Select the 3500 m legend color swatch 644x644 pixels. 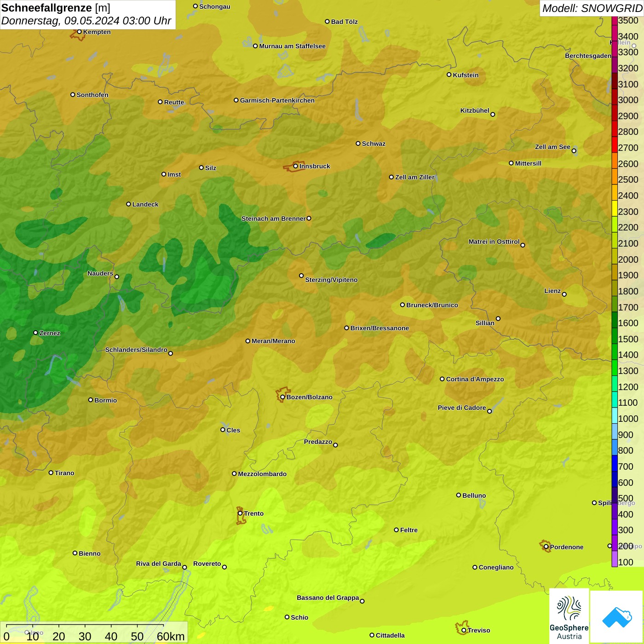(615, 20)
